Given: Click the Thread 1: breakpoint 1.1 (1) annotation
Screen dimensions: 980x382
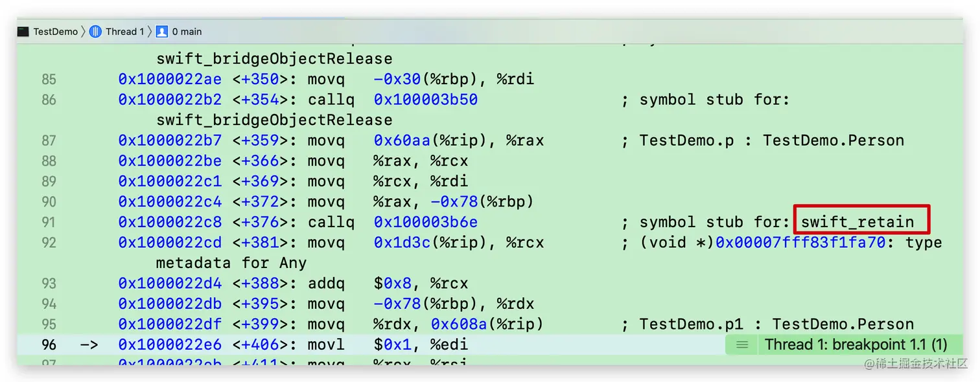Looking at the screenshot, I should [856, 344].
